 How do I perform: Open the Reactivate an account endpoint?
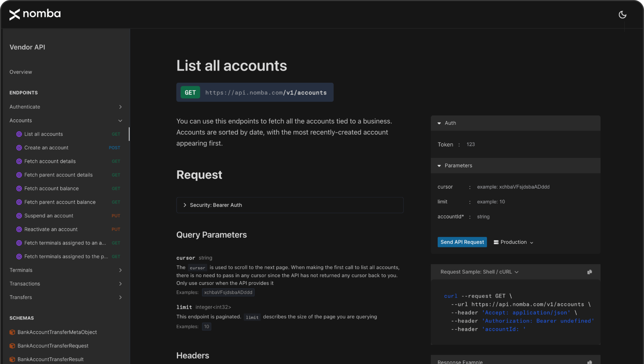pyautogui.click(x=51, y=229)
